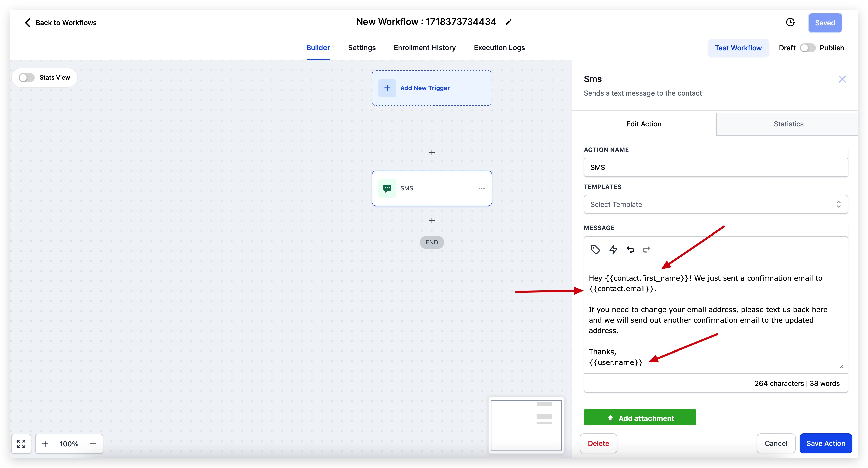This screenshot has width=868, height=468.
Task: Open the version history clock icon
Action: (791, 22)
